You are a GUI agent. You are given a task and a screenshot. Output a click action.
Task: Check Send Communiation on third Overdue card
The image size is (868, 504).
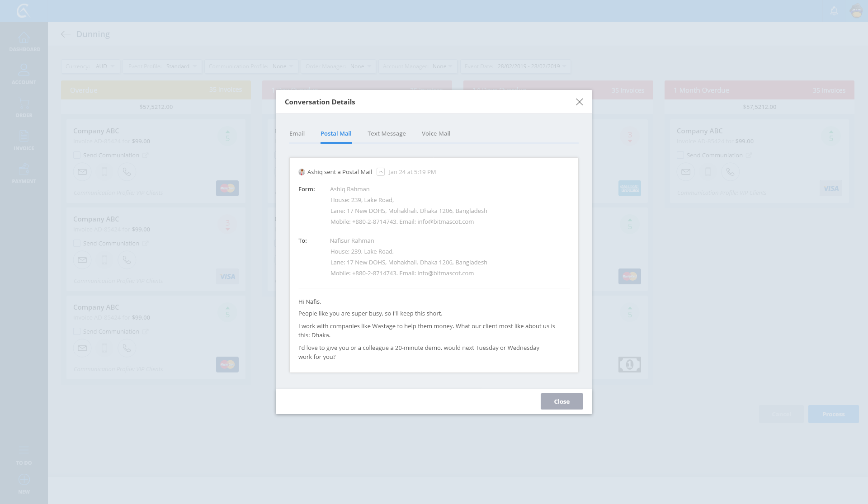point(77,331)
